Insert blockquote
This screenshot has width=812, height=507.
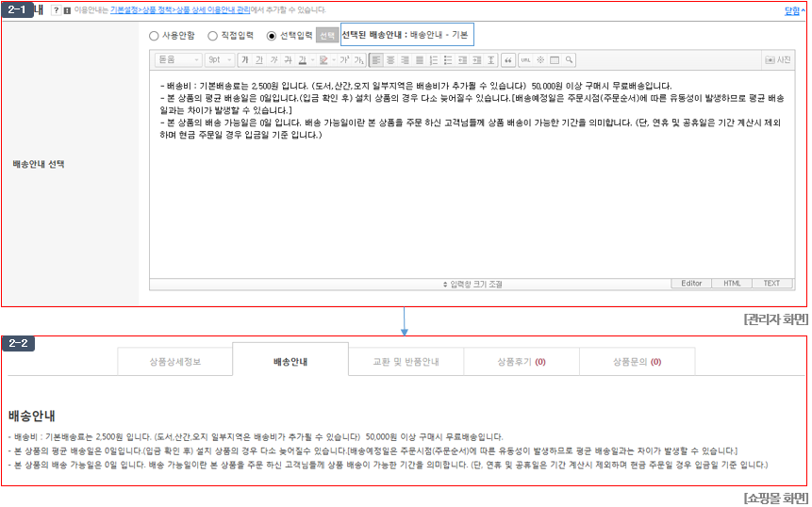[508, 60]
